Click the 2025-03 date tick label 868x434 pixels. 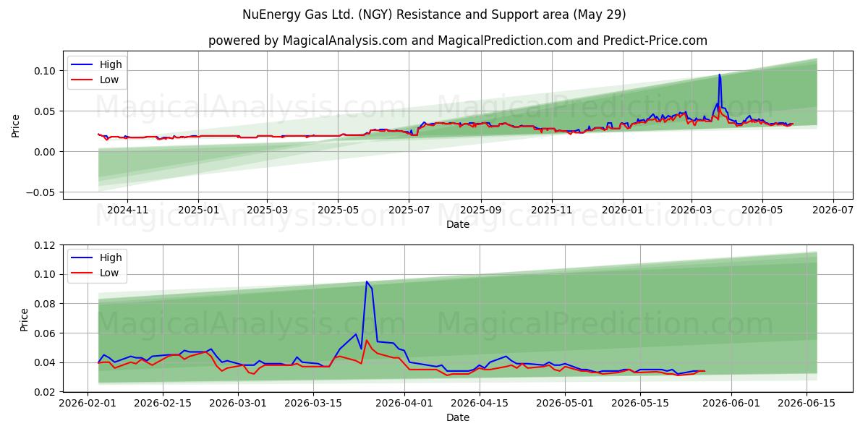tap(267, 210)
